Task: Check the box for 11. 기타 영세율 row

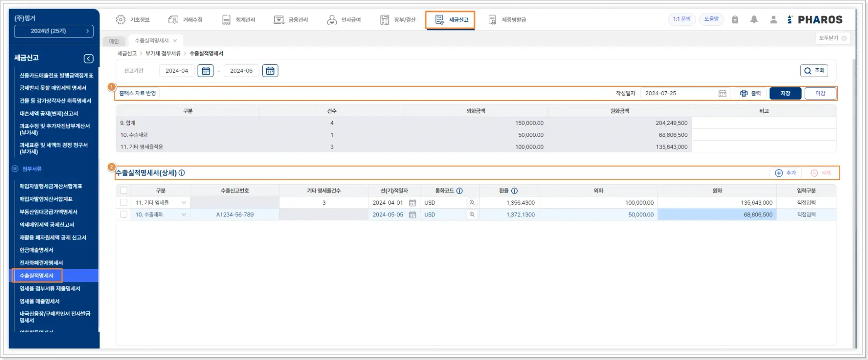Action: click(123, 203)
